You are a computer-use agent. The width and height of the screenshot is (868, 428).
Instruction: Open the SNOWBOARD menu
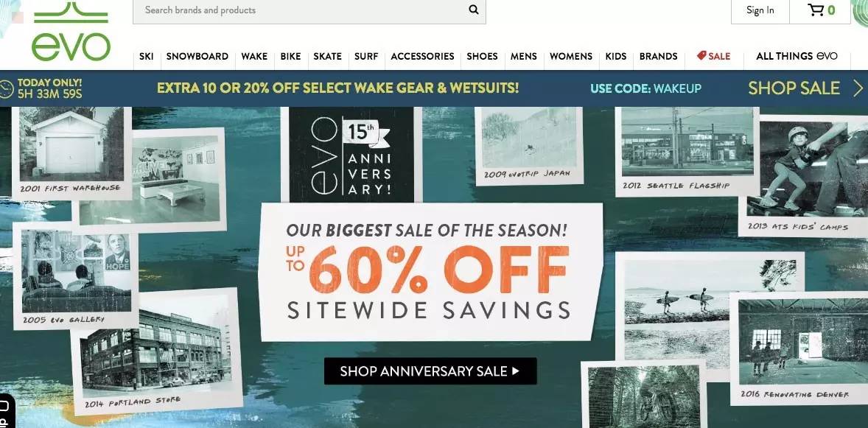197,56
